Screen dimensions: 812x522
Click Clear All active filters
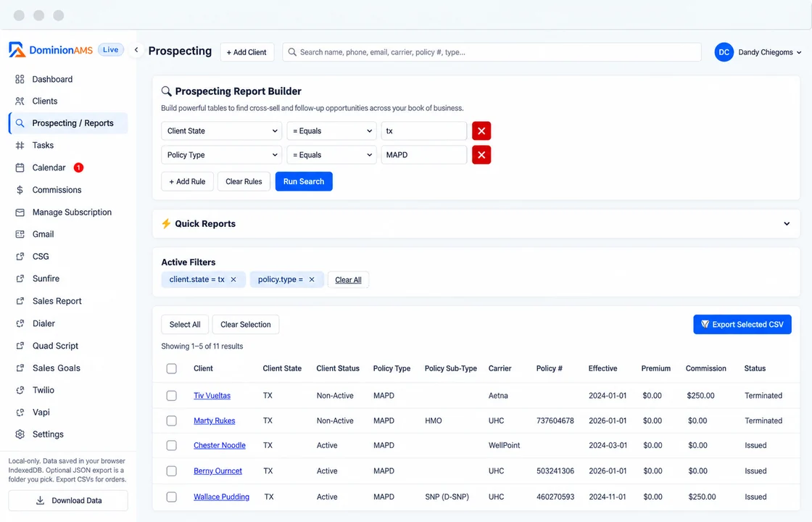pyautogui.click(x=348, y=280)
